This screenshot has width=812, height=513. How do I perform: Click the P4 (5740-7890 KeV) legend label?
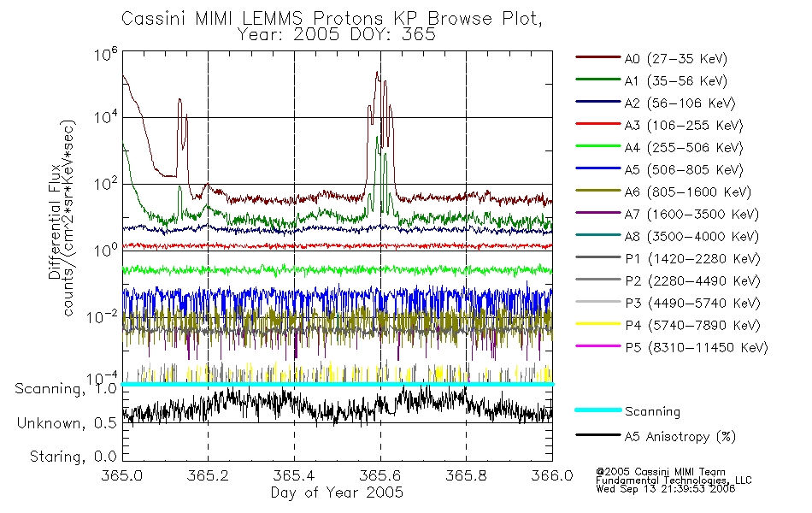(692, 326)
